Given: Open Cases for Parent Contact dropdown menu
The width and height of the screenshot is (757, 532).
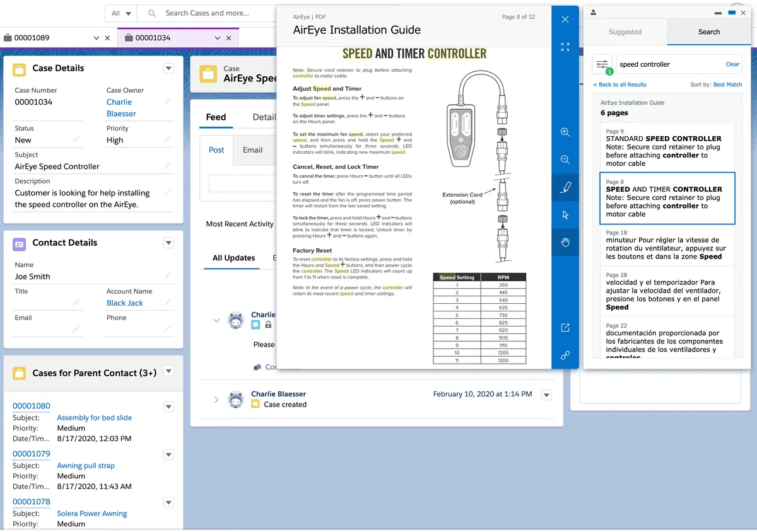Looking at the screenshot, I should click(x=168, y=371).
